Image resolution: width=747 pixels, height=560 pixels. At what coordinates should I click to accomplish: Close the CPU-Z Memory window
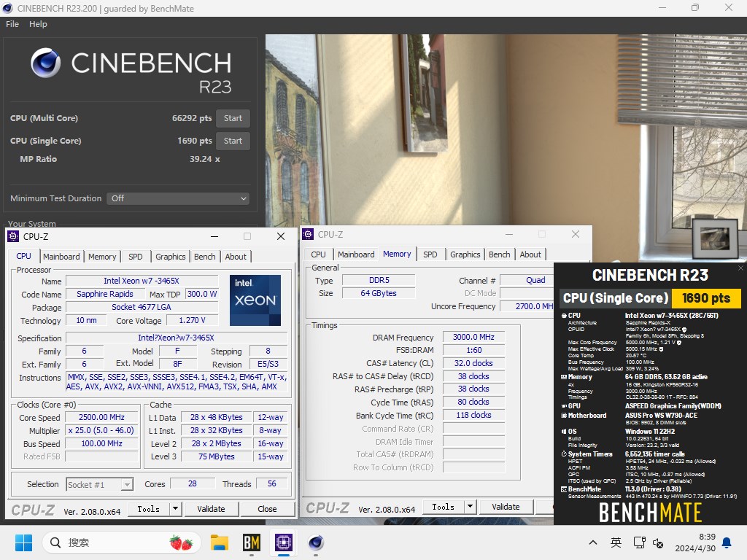coord(576,234)
